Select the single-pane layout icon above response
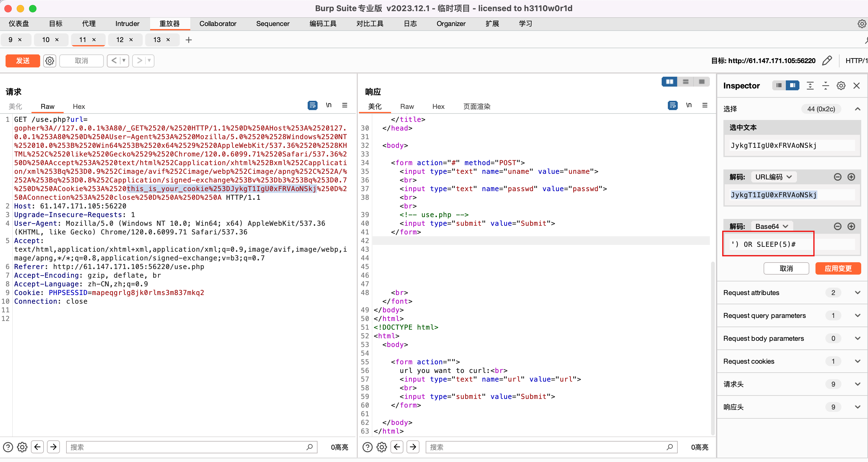 702,82
